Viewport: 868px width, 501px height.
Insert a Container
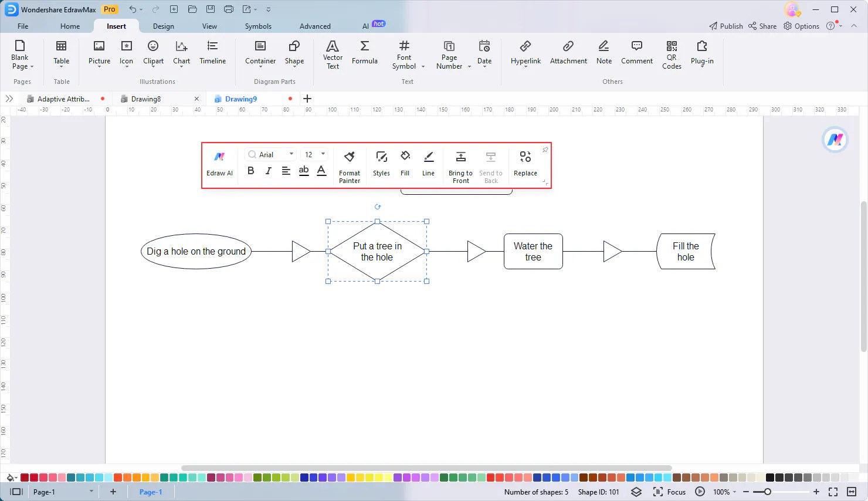coord(260,53)
